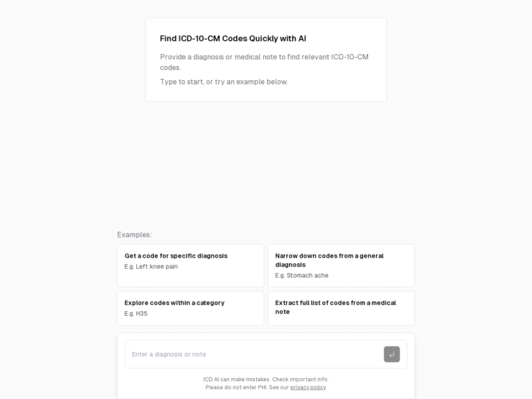Click the 'Find ICD-10-CM Codes Quickly with AI' heading
Viewport: 532px width, 399px height.
click(x=233, y=39)
